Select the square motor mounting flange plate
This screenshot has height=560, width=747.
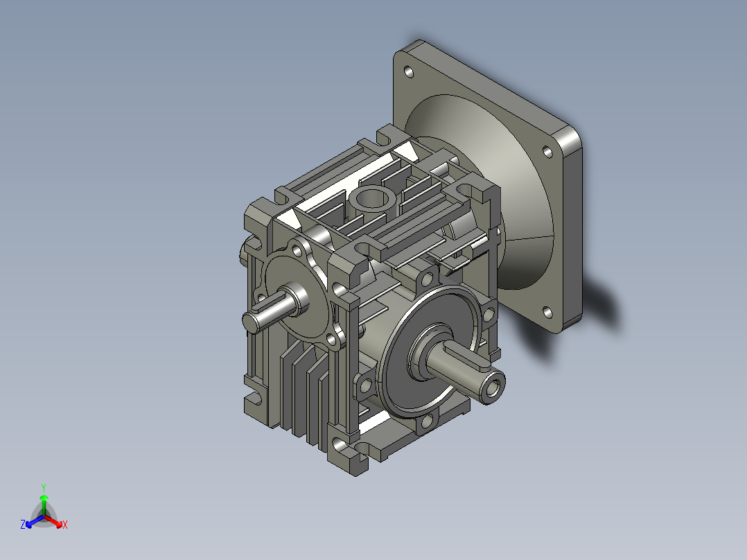coord(487,186)
